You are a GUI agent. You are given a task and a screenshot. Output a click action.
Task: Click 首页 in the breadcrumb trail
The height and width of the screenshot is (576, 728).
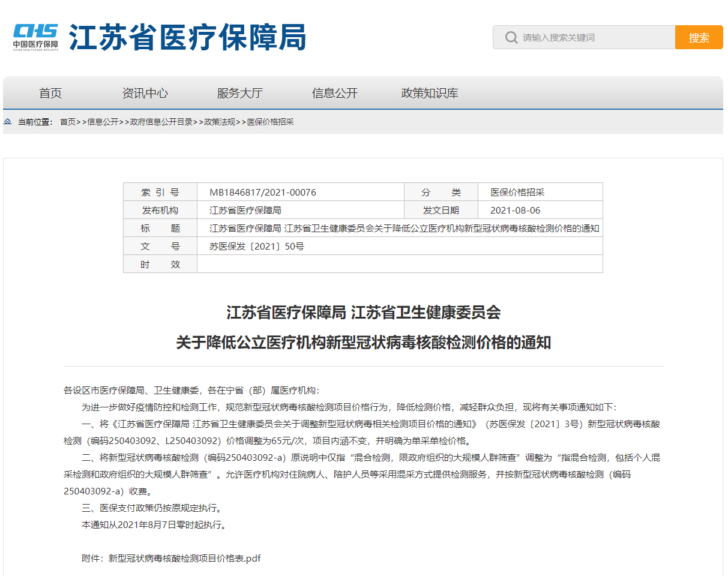coord(65,122)
